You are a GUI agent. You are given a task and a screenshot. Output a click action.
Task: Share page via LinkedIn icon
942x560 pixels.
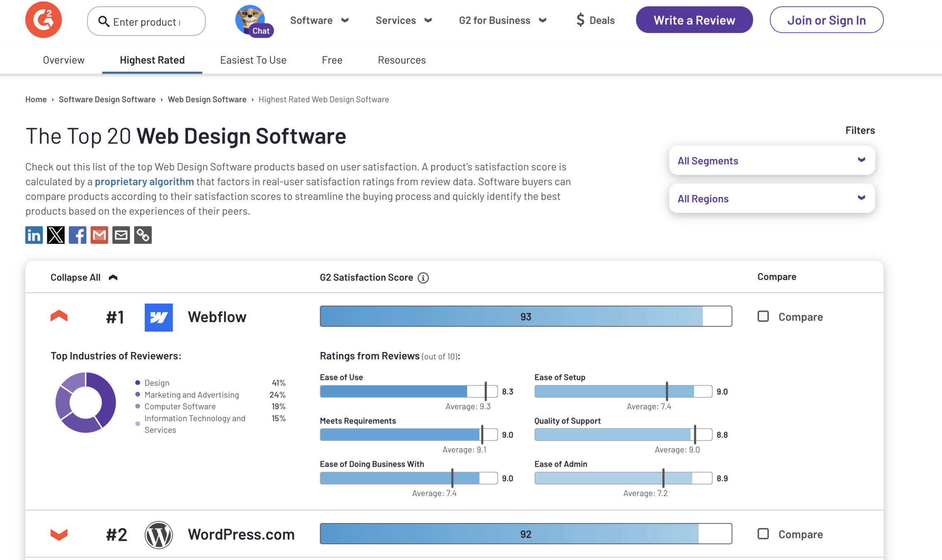34,235
